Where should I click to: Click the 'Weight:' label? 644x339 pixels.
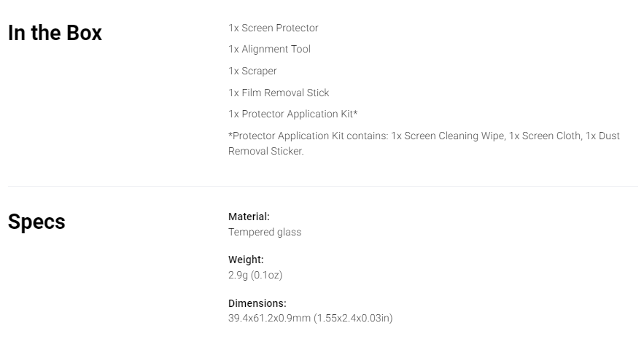[x=246, y=260]
